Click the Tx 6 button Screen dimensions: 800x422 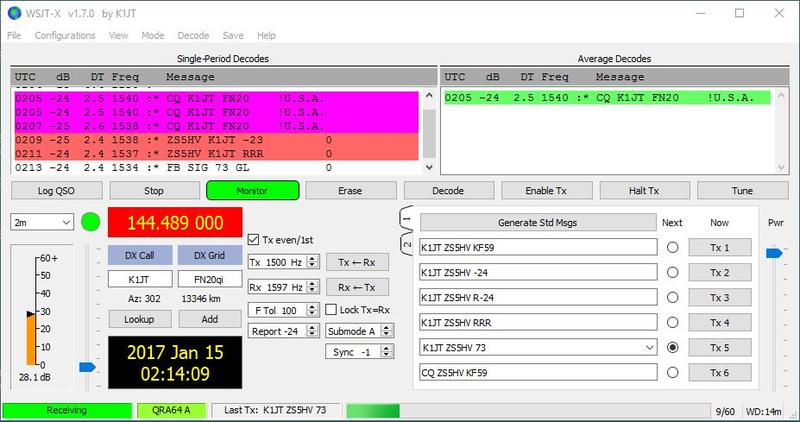tap(720, 373)
